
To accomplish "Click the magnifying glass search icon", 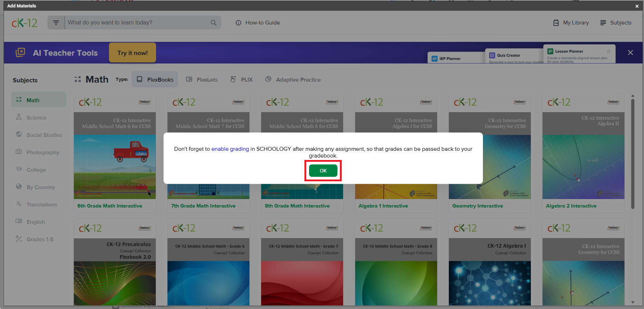I will point(213,23).
